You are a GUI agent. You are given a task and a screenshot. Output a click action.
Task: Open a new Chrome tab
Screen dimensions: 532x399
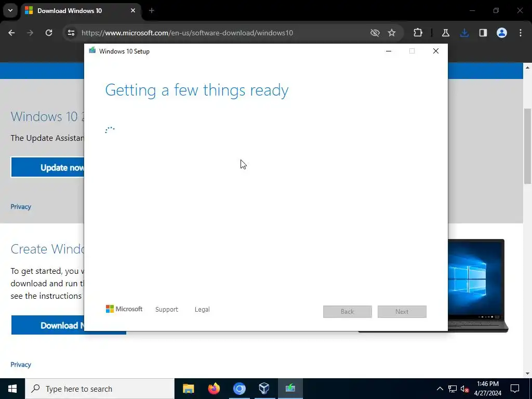[x=152, y=10]
